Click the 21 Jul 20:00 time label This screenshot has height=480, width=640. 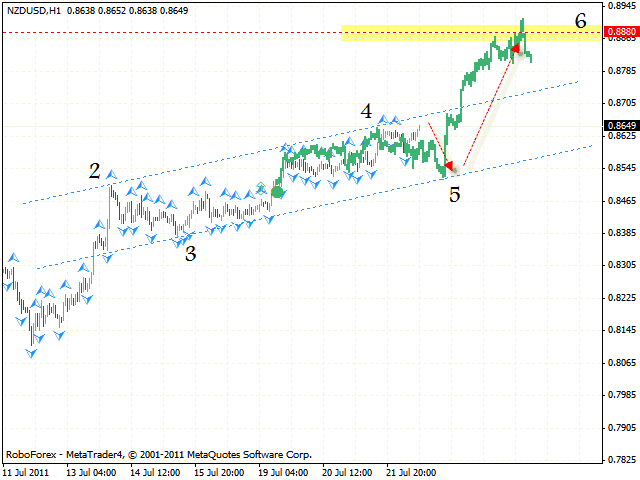coord(410,470)
